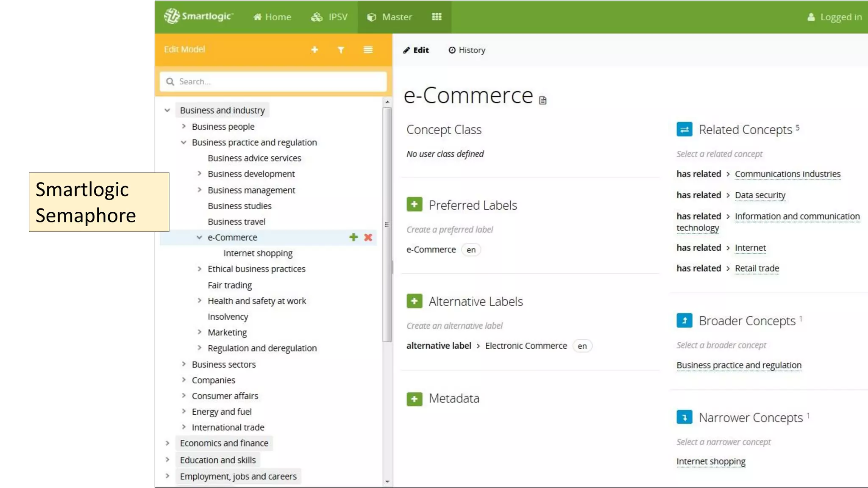Viewport: 868px width, 488px height.
Task: Switch to the History tab
Action: tap(467, 50)
